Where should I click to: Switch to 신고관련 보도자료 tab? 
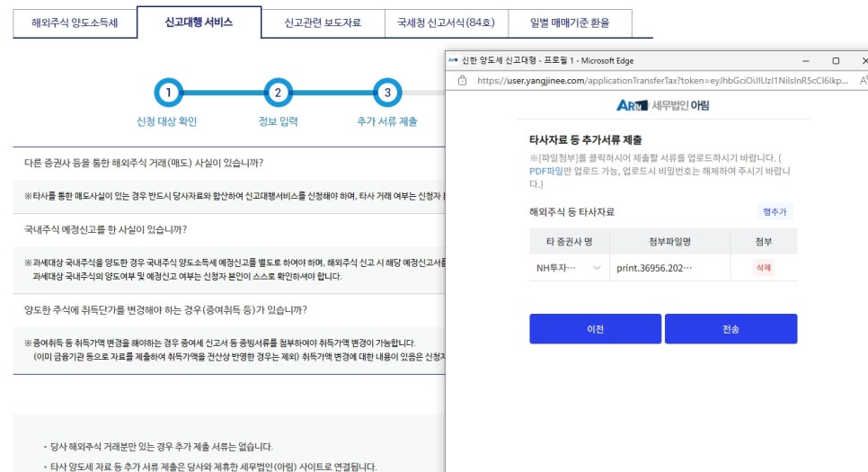tap(322, 22)
